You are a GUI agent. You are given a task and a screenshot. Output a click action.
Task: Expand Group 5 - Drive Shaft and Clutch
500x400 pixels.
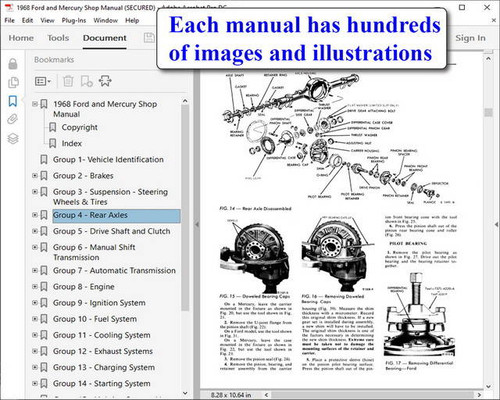click(x=35, y=231)
